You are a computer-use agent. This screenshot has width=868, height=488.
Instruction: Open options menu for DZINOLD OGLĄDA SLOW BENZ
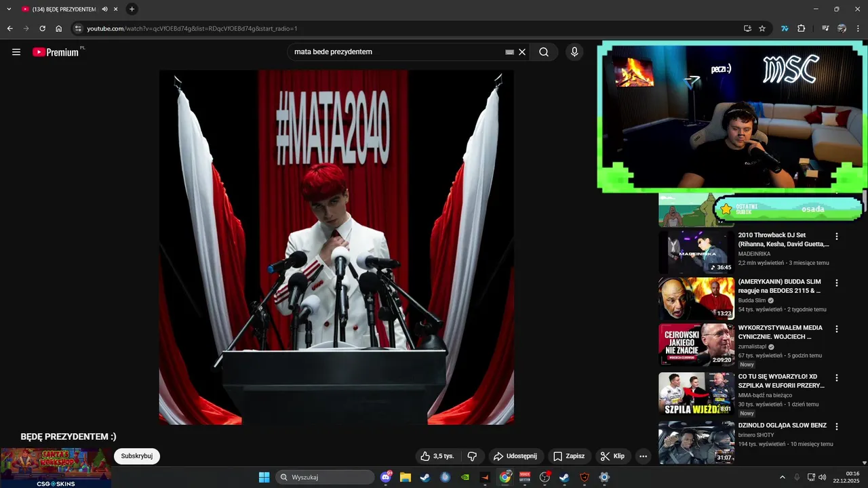click(837, 426)
